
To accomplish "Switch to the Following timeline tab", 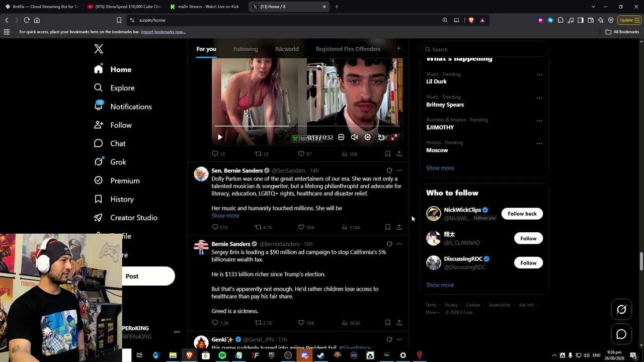I will (246, 49).
